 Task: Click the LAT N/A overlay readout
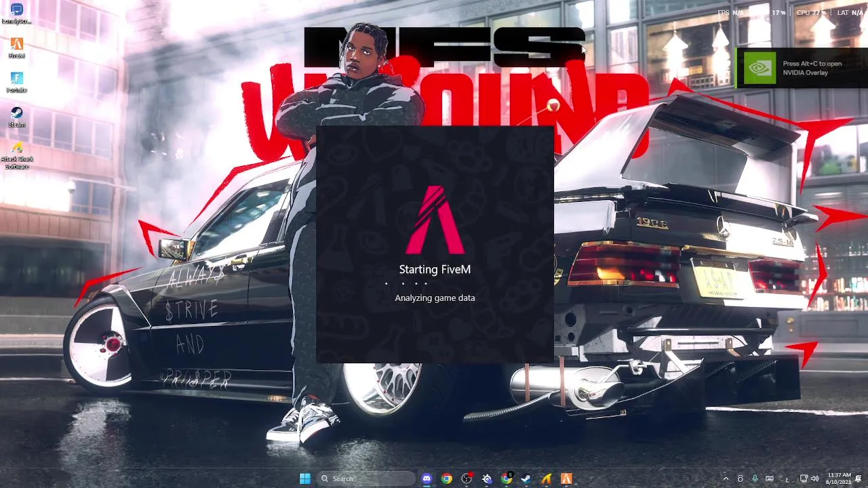click(850, 12)
